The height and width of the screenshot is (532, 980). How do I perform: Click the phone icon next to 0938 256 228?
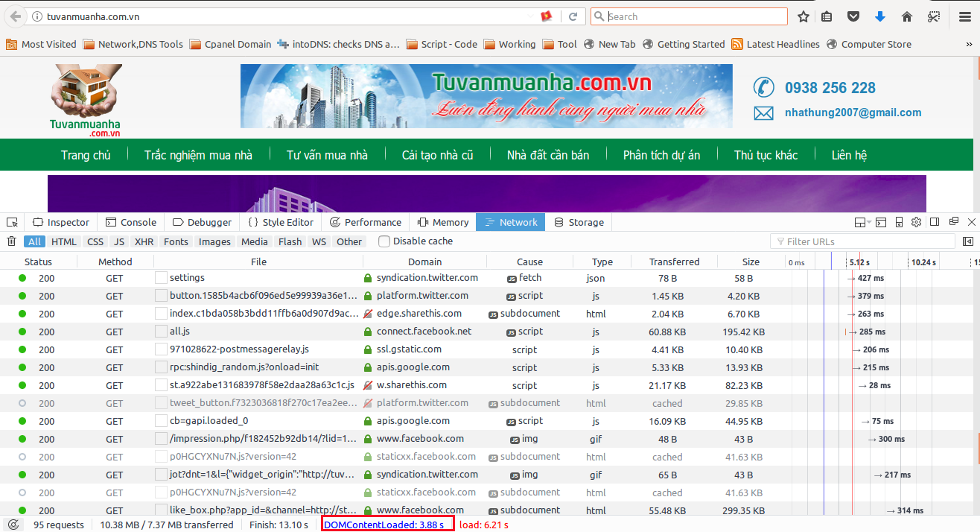(763, 87)
